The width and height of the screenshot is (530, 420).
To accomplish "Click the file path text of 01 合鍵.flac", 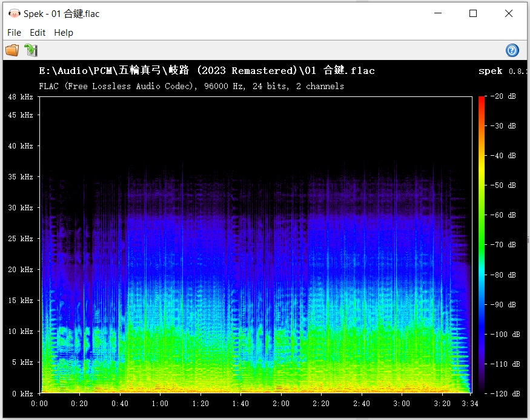I will pos(207,70).
